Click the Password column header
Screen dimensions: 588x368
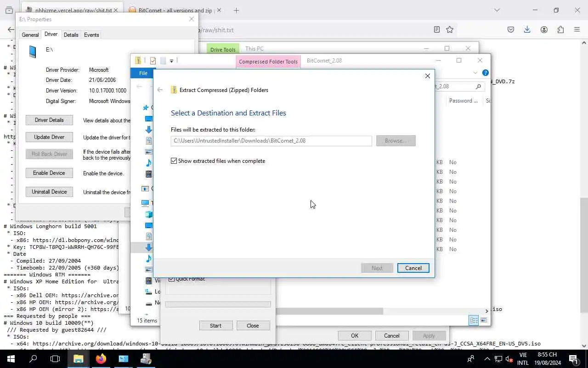(x=464, y=101)
